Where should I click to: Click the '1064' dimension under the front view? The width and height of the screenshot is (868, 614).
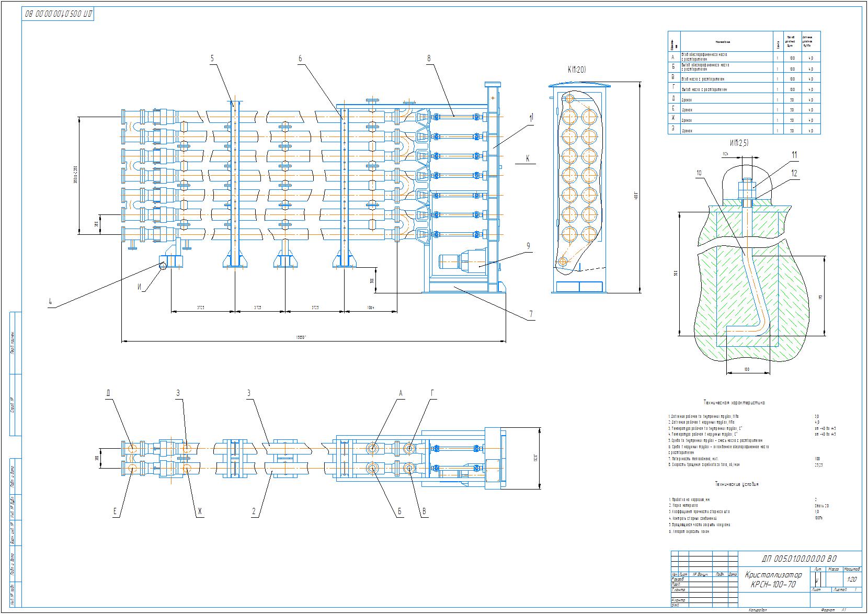coord(370,307)
